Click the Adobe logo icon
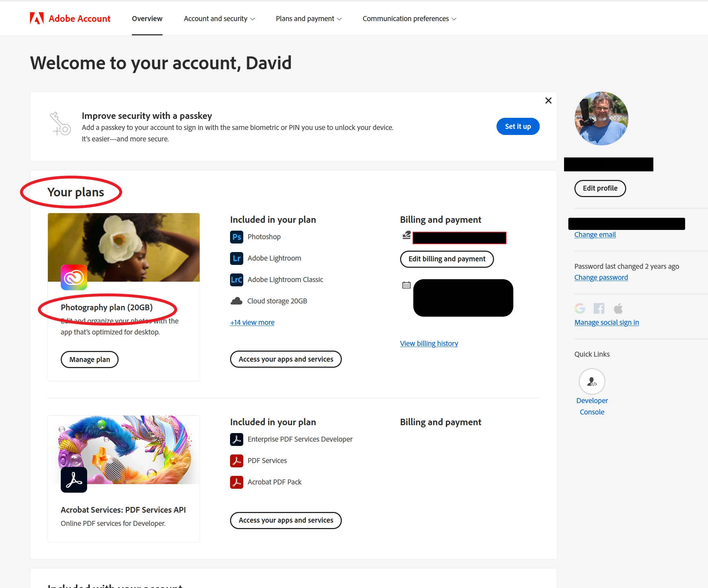Viewport: 708px width, 588px height. click(37, 18)
